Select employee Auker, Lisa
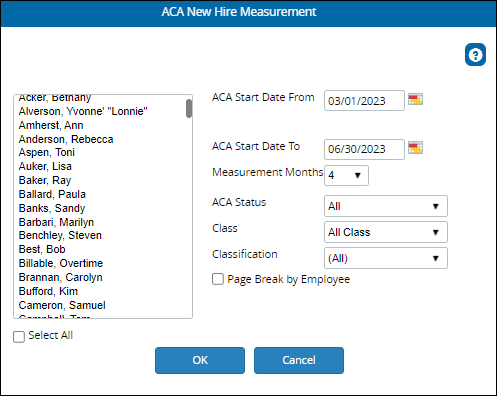 coord(45,166)
